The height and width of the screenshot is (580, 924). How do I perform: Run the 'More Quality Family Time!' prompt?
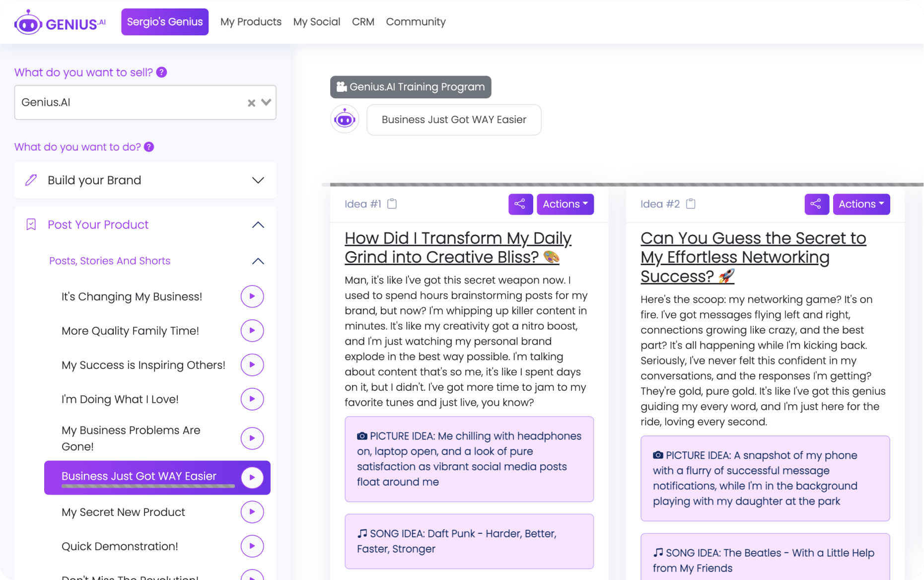(252, 331)
